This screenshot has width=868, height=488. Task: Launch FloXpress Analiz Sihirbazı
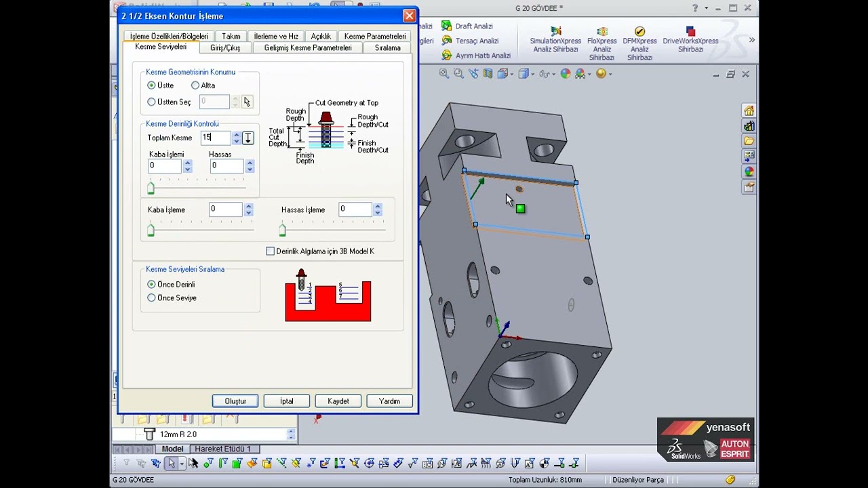(x=601, y=44)
